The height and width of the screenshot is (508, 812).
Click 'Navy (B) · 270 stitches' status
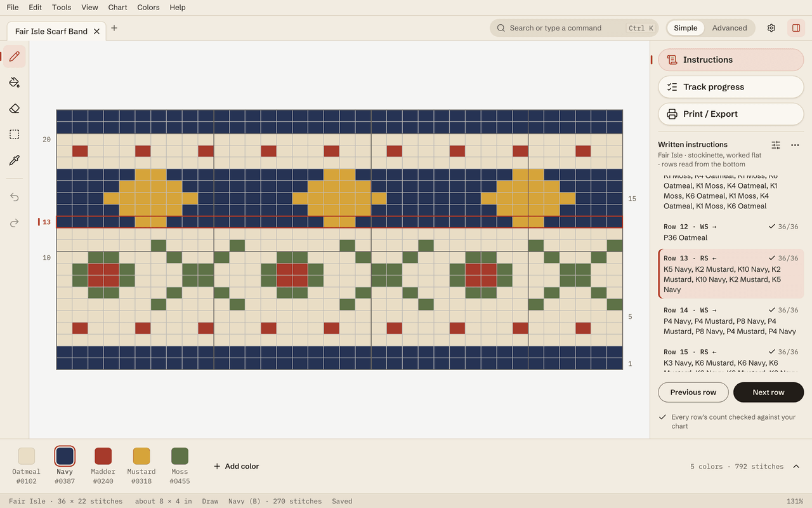(x=275, y=501)
